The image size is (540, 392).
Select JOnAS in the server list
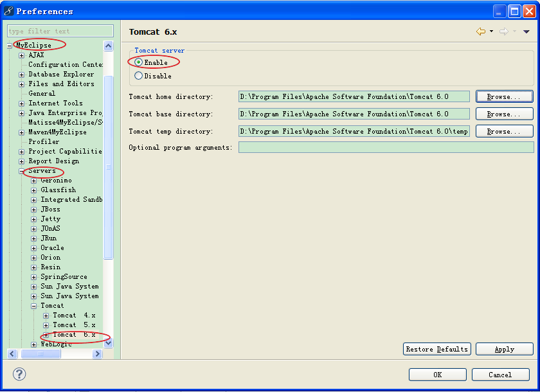[x=50, y=228]
